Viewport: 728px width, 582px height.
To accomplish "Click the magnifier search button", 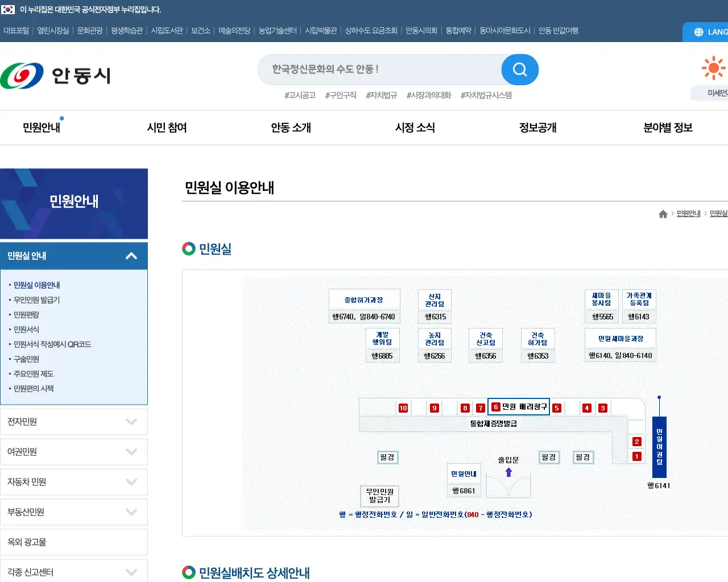I will pos(520,69).
